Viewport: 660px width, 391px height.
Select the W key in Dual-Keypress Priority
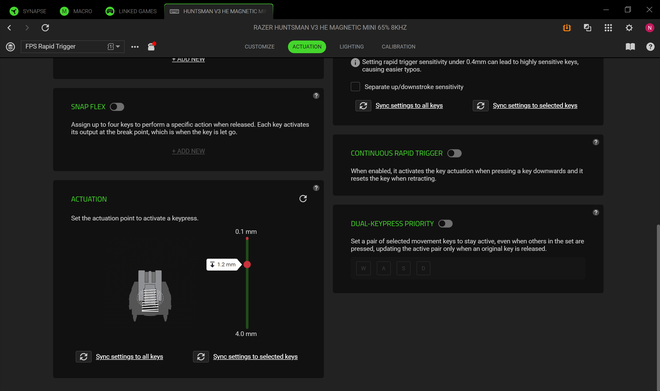[363, 268]
